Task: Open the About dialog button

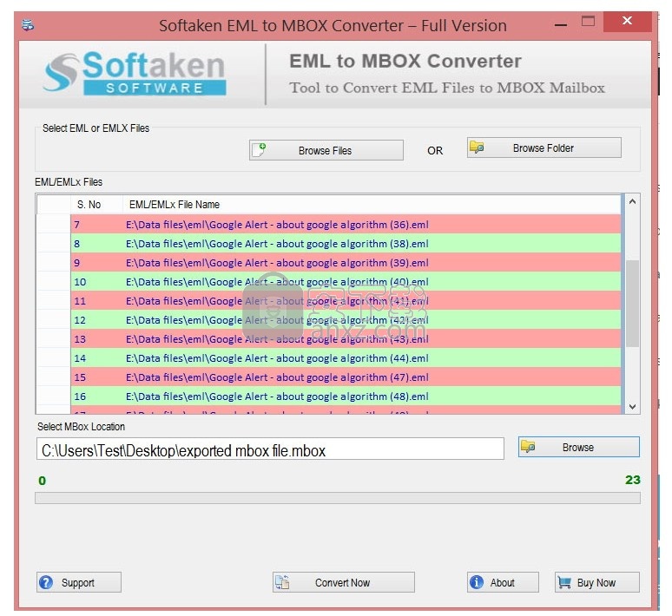Action: (x=503, y=582)
